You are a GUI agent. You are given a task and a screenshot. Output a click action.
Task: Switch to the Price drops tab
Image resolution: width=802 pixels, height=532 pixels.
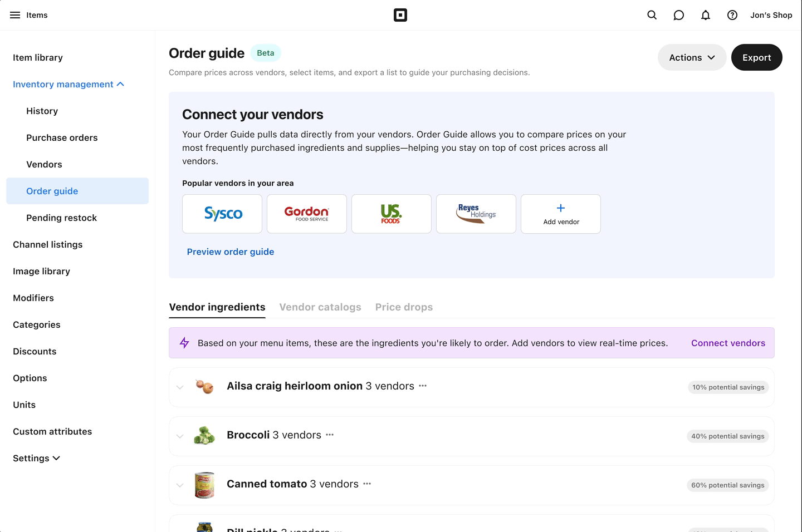[x=404, y=307]
